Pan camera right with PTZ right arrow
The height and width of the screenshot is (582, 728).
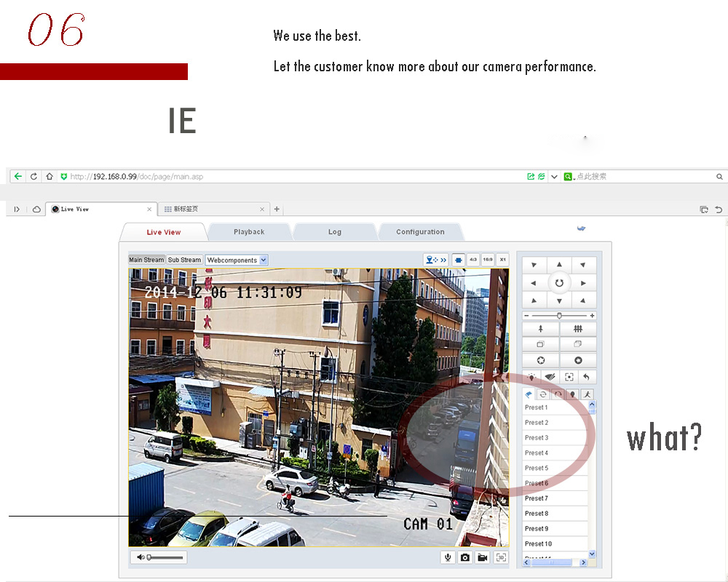[x=584, y=283]
